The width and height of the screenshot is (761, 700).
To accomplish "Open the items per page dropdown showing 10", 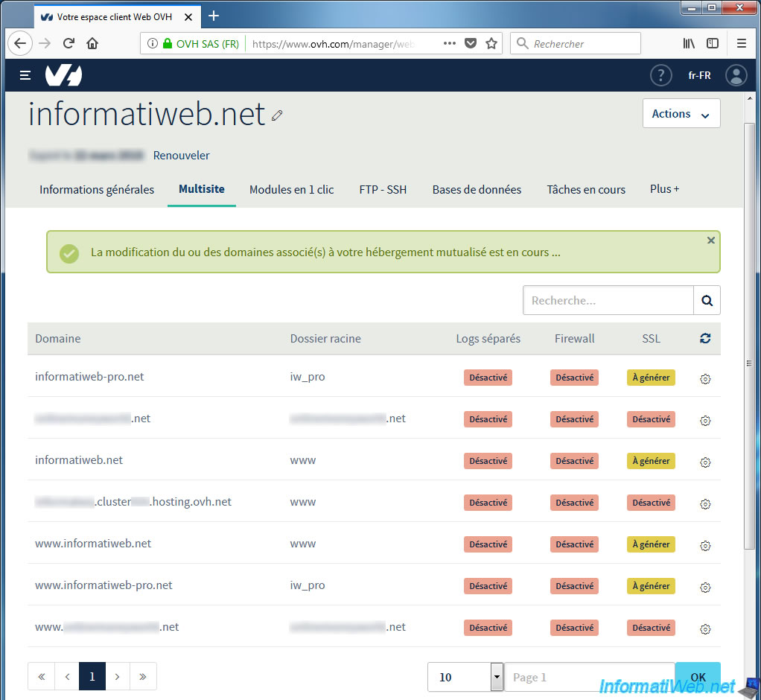I will (x=465, y=677).
